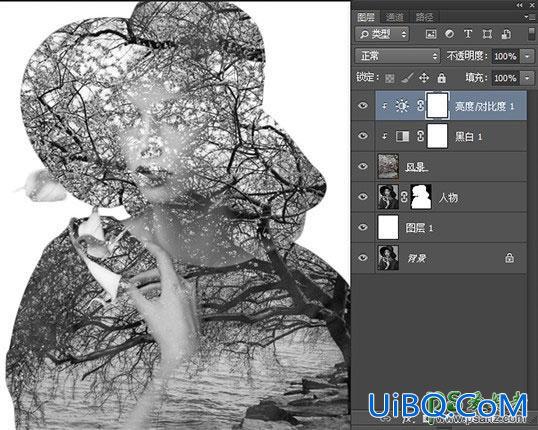Select the 人物 layer mask thumbnail
538x430 pixels.
421,197
